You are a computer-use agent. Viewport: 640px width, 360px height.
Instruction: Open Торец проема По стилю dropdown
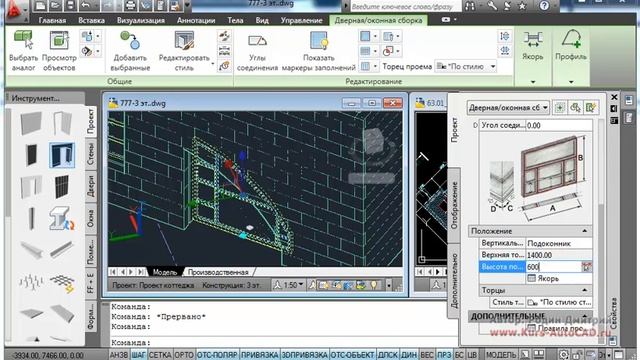point(466,66)
